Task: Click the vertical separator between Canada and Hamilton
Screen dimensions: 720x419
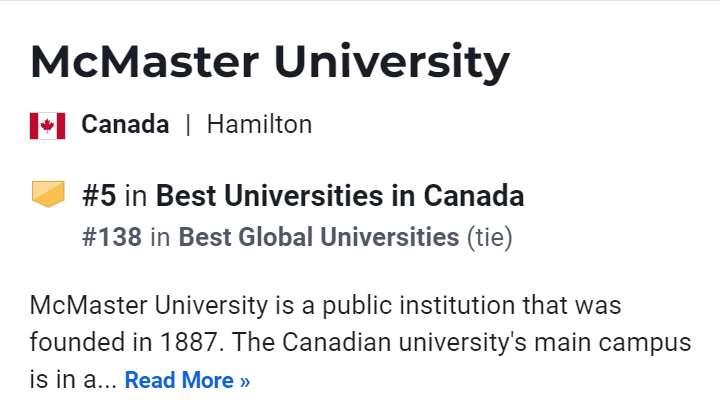Action: pyautogui.click(x=188, y=125)
